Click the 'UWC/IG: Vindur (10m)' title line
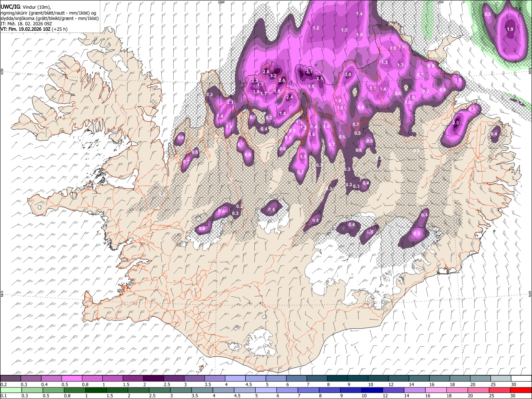Viewport: 532px width, 399px height. point(26,7)
